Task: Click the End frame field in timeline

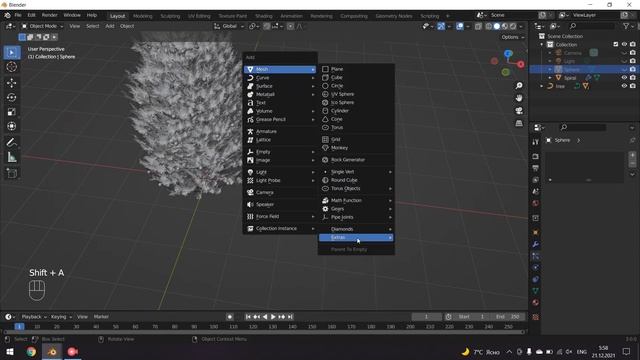Action: coord(508,317)
